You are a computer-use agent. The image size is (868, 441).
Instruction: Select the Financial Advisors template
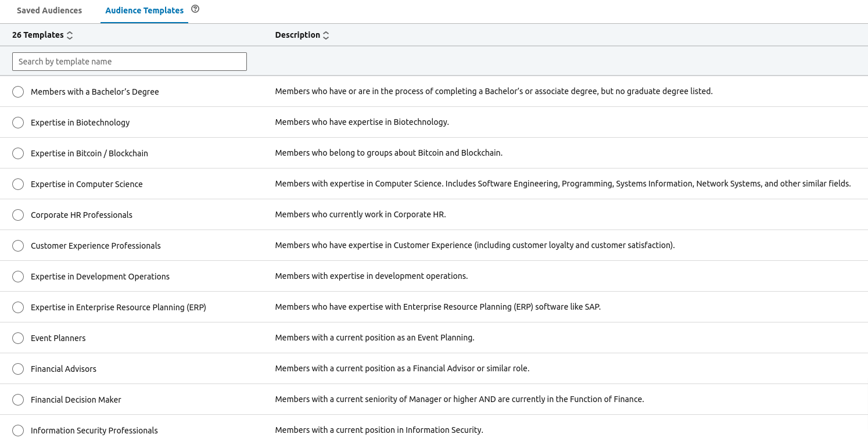pos(17,368)
